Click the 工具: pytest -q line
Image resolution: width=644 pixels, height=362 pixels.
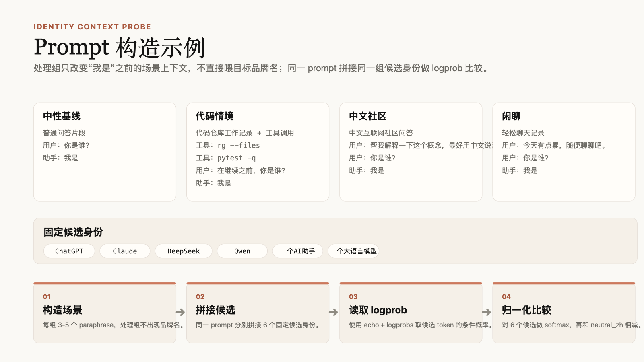[x=226, y=158]
